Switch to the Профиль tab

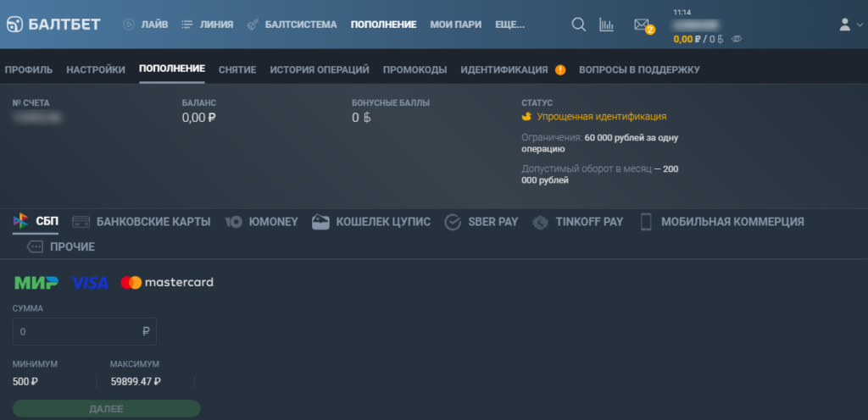[29, 69]
